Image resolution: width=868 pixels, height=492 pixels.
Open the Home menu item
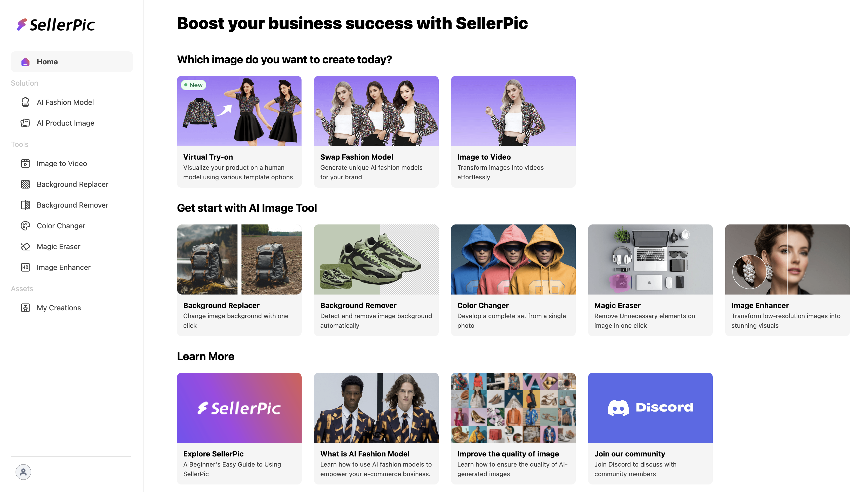47,62
